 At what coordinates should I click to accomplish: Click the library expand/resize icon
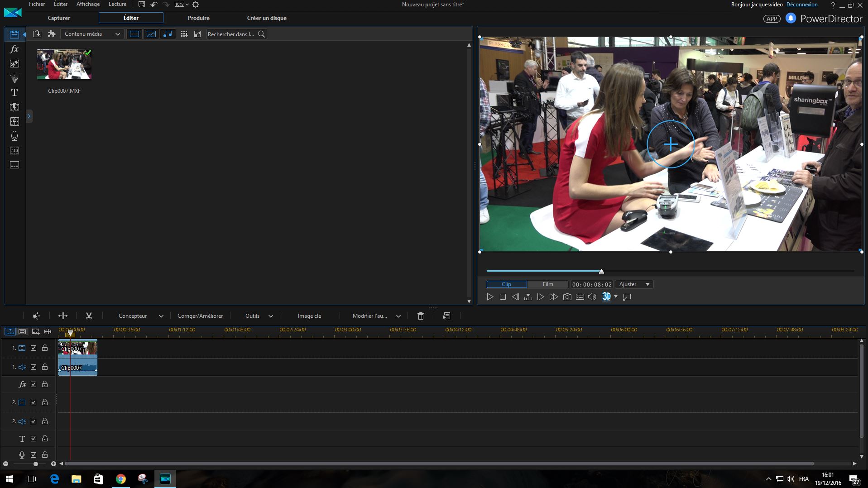pos(197,34)
